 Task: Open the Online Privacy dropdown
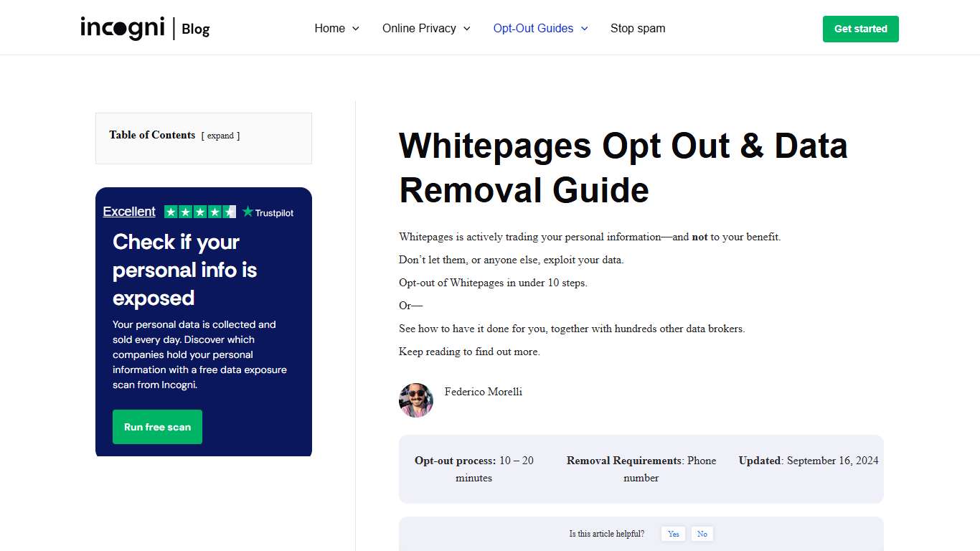click(x=419, y=29)
